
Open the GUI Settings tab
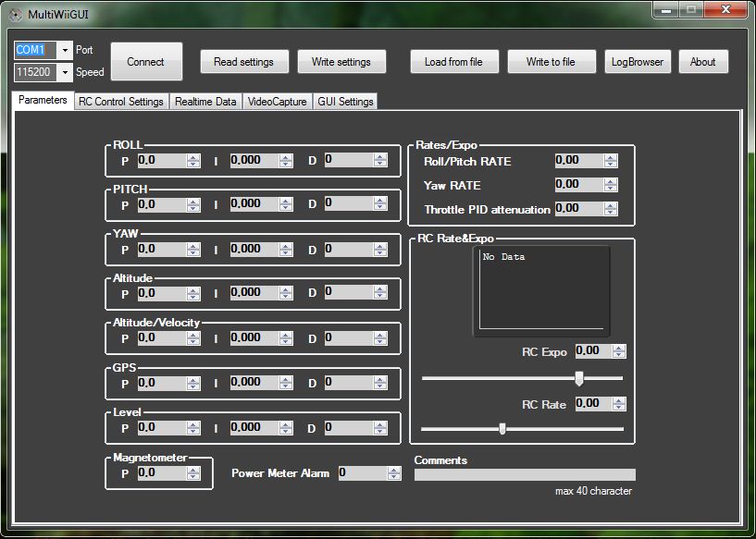345,102
